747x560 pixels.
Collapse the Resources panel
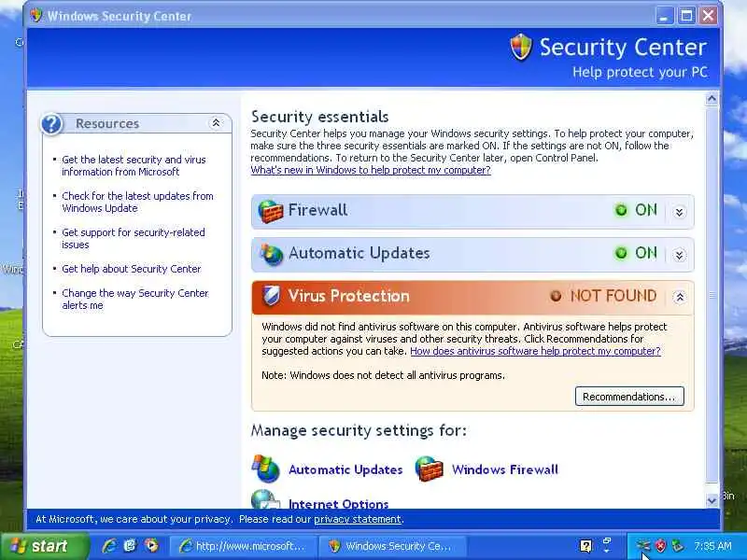(x=216, y=123)
